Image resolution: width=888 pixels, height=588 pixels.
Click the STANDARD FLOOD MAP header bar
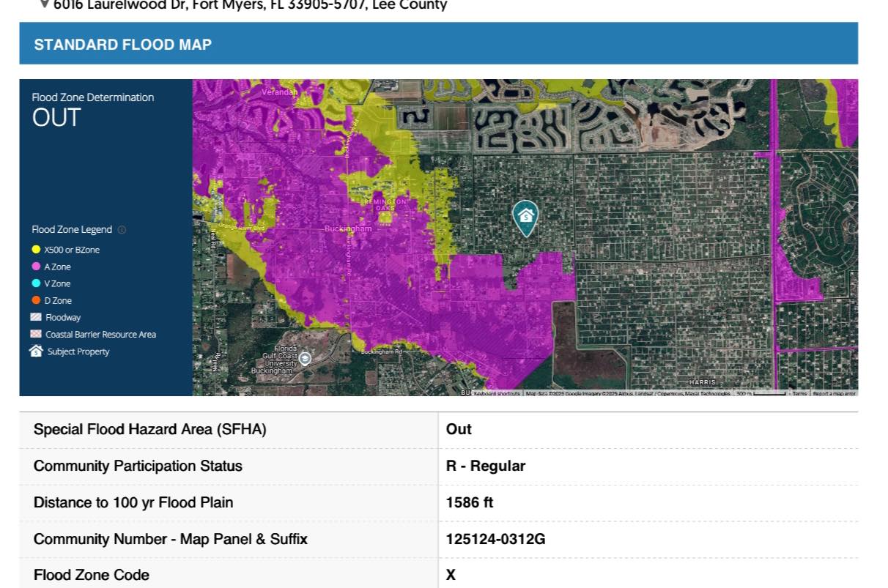click(x=438, y=44)
